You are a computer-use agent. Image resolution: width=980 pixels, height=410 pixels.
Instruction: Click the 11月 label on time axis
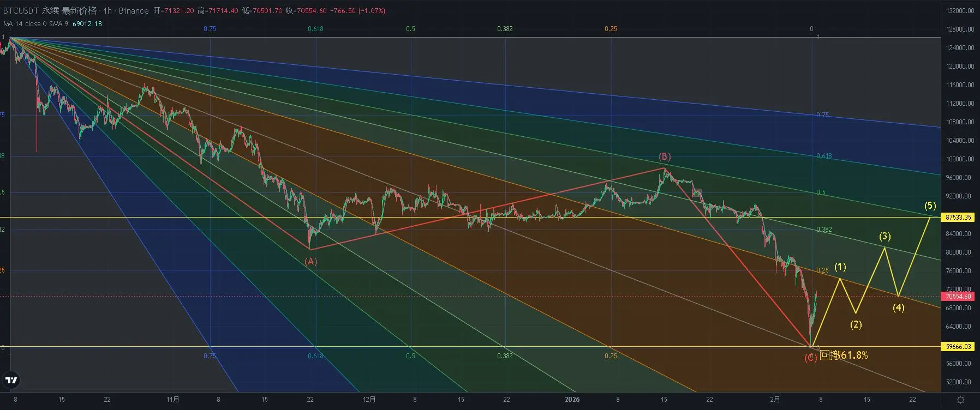(x=173, y=400)
